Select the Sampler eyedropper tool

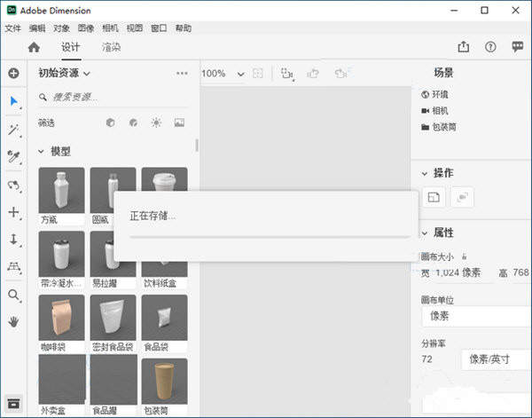(x=13, y=157)
